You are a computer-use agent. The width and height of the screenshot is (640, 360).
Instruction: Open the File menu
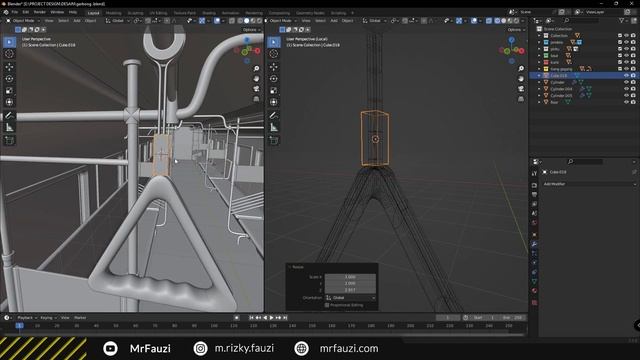point(14,12)
